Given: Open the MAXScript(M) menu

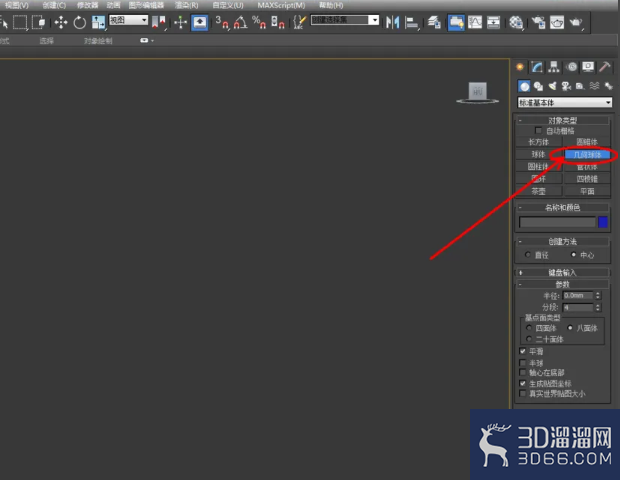Looking at the screenshot, I should point(281,5).
